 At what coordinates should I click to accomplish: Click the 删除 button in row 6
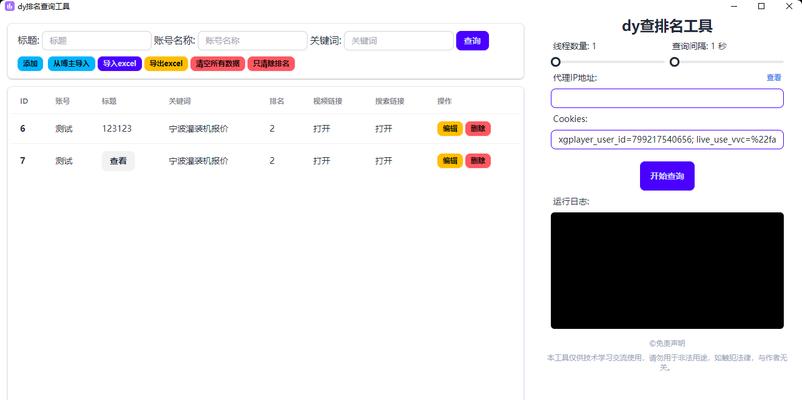478,129
